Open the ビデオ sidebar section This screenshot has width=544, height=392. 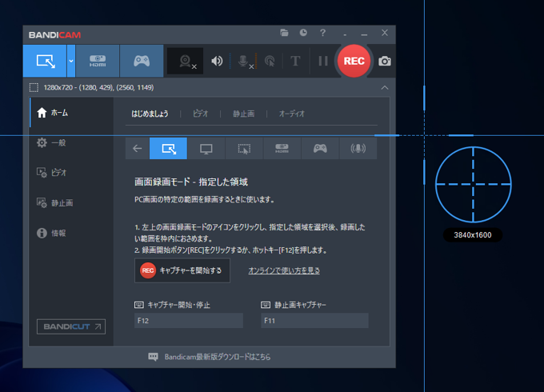(x=71, y=173)
